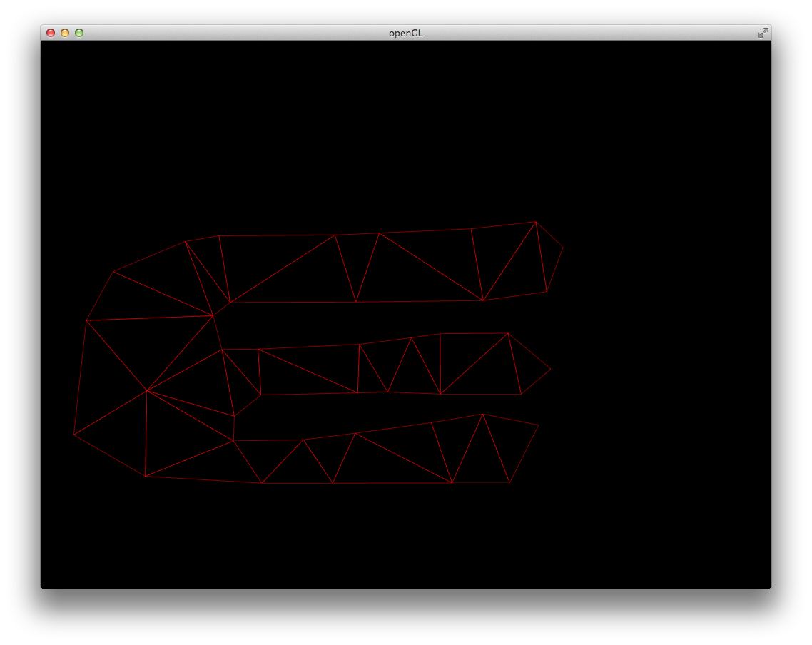Close the openGL window with red button
Image resolution: width=812 pixels, height=645 pixels.
(51, 33)
